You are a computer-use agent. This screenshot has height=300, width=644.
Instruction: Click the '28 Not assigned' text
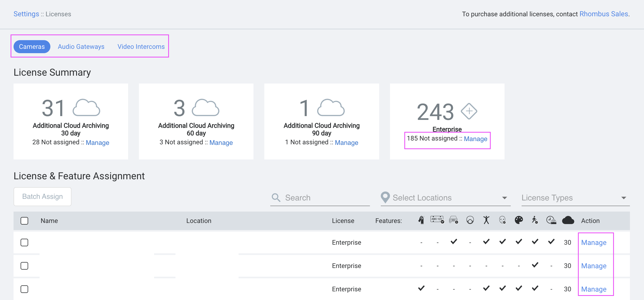(56, 142)
